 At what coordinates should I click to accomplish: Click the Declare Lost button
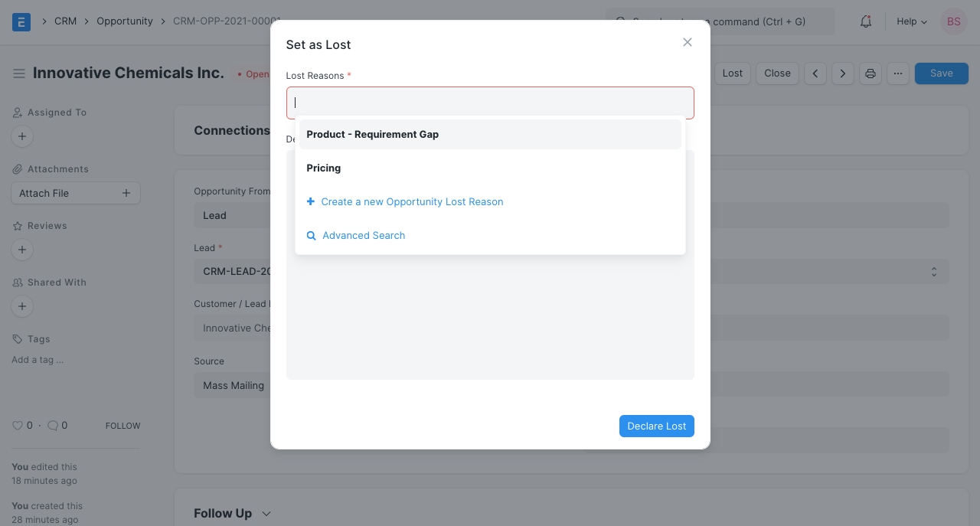(656, 426)
